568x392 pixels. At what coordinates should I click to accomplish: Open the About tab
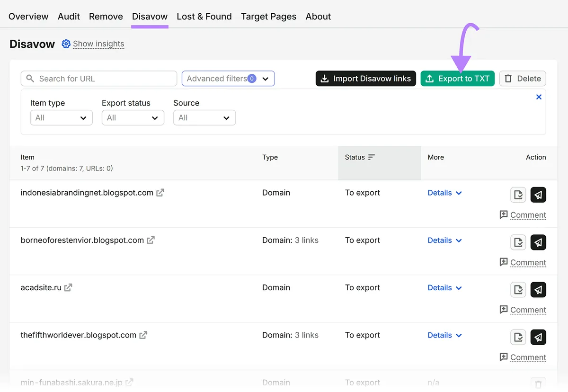coord(318,17)
